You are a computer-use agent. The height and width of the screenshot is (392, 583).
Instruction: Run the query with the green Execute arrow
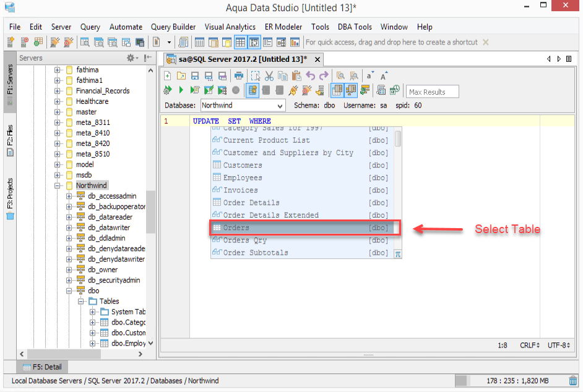click(181, 90)
